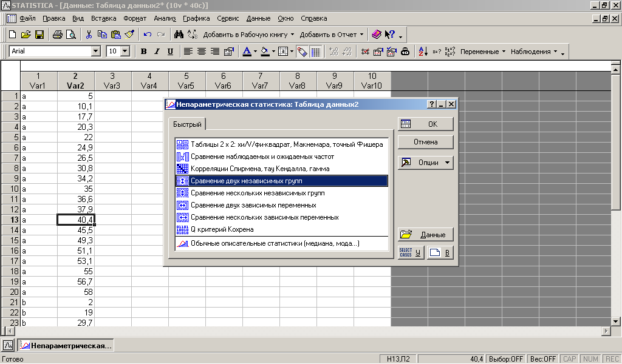Image resolution: width=622 pixels, height=364 pixels.
Task: Expand the Наблюдения dropdown
Action: click(534, 52)
